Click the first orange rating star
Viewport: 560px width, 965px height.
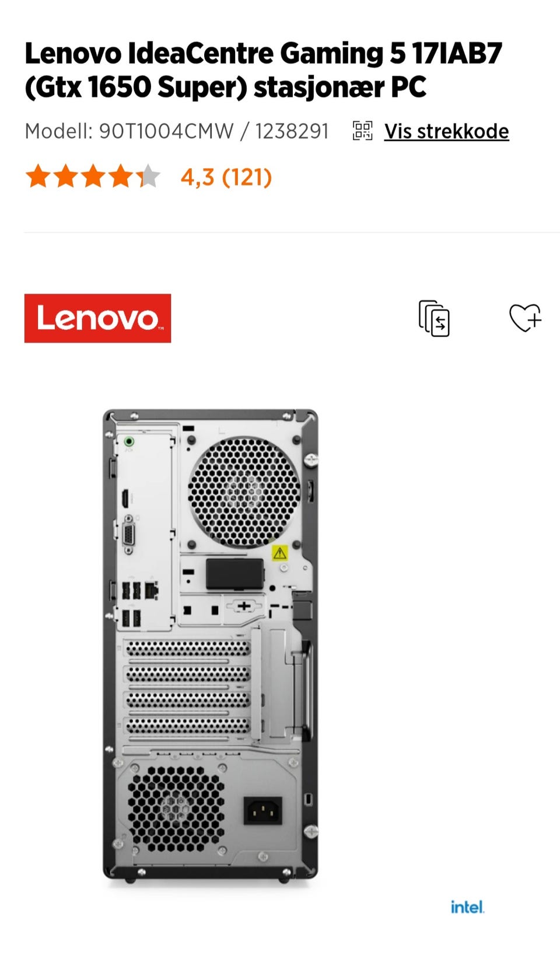(x=38, y=176)
